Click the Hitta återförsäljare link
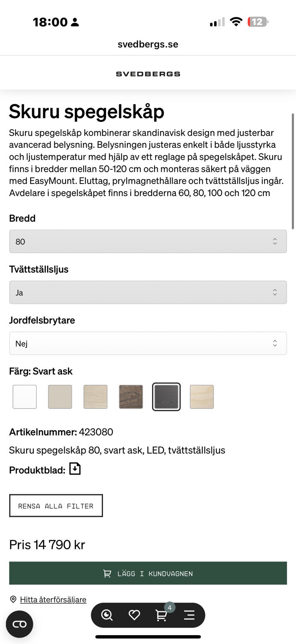This screenshot has height=644, width=296. [x=52, y=599]
